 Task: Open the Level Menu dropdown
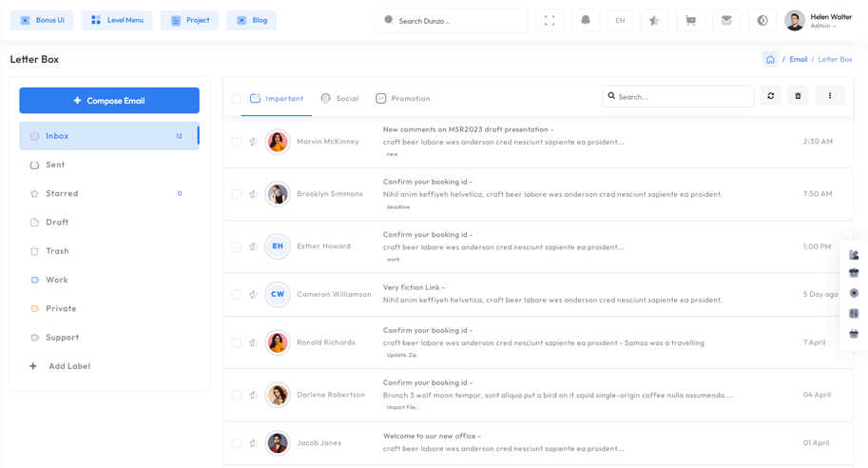pos(117,20)
